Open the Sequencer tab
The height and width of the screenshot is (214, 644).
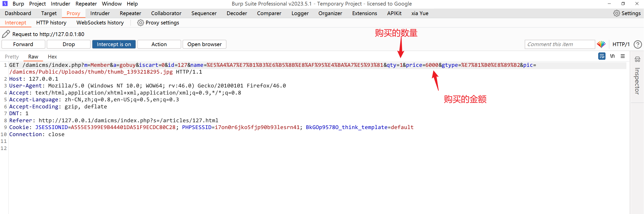pos(204,13)
